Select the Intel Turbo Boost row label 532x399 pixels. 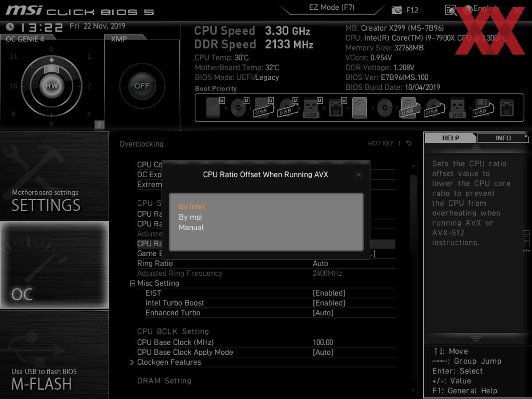click(175, 303)
